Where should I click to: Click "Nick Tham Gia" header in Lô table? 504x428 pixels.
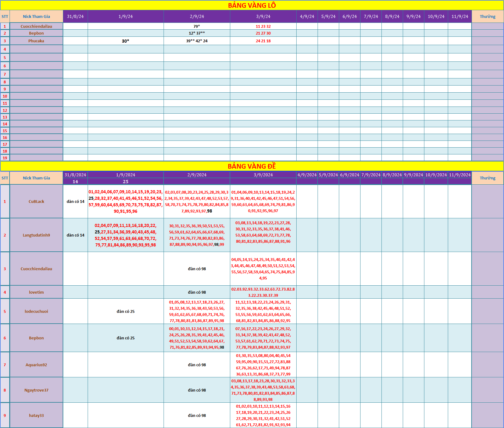tap(36, 16)
